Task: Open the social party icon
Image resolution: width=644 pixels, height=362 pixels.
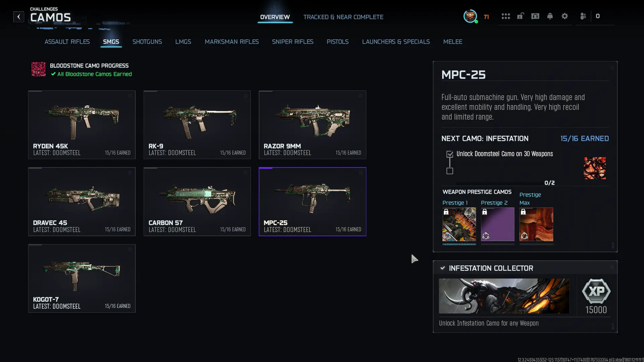Action: (x=583, y=16)
